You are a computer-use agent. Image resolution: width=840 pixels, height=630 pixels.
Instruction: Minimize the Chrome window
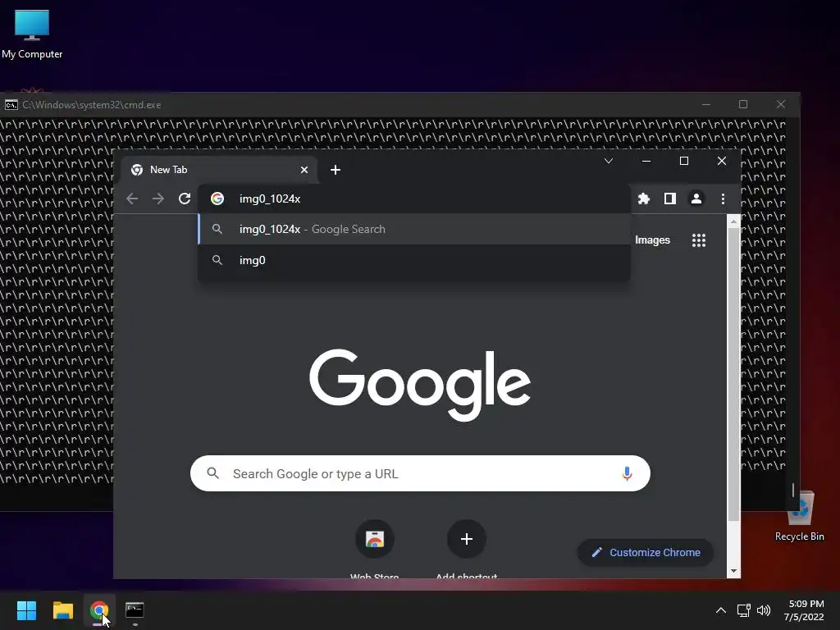point(646,161)
